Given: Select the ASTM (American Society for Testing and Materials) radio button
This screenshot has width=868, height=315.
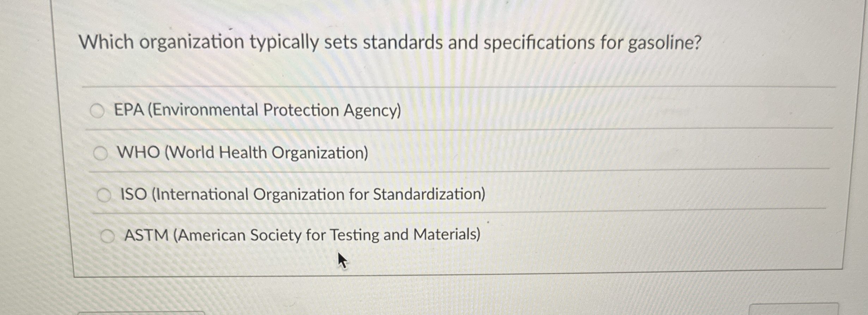Looking at the screenshot, I should (x=107, y=235).
